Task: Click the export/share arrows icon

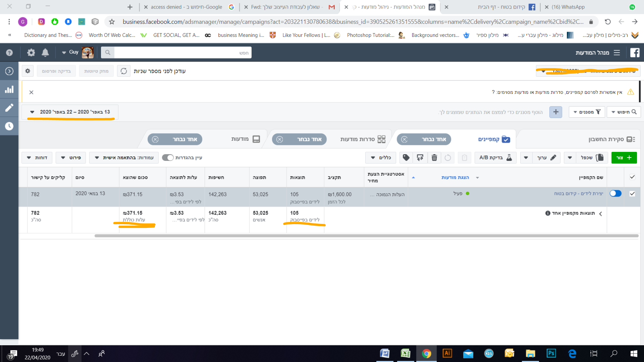Action: coord(420,158)
